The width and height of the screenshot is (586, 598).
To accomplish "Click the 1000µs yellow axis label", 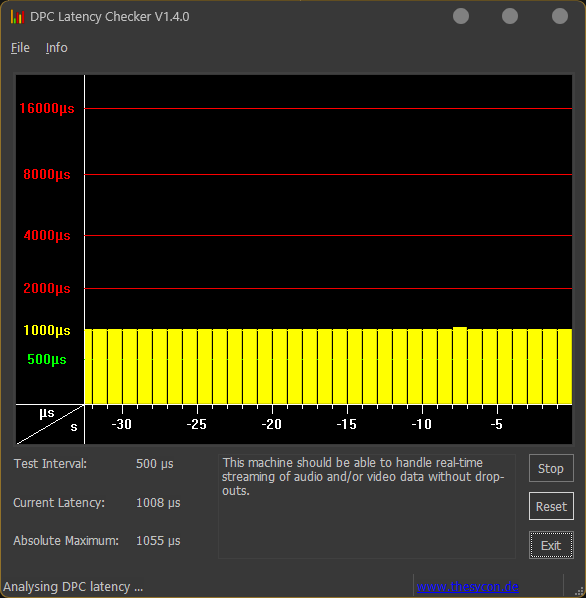I will point(47,330).
